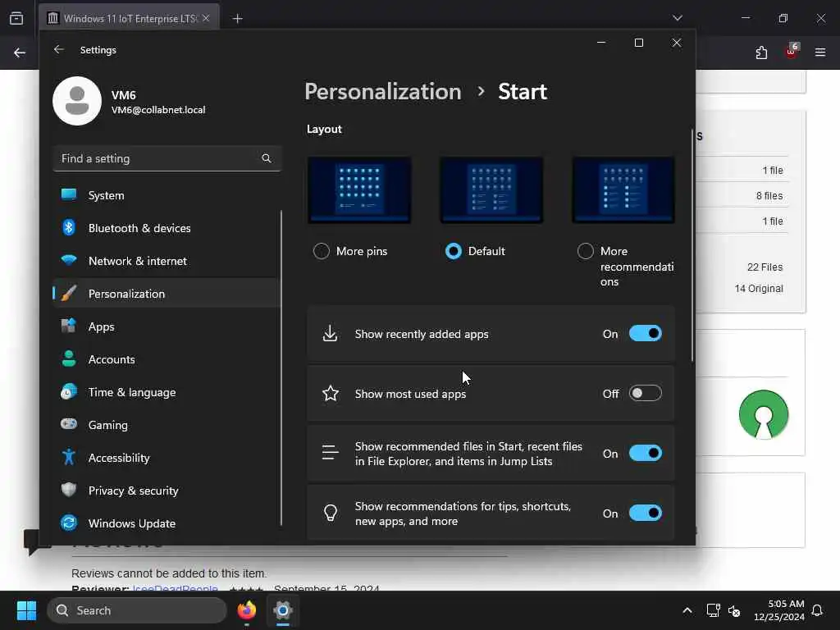
Task: Click the VM6 user avatar
Action: [x=77, y=101]
